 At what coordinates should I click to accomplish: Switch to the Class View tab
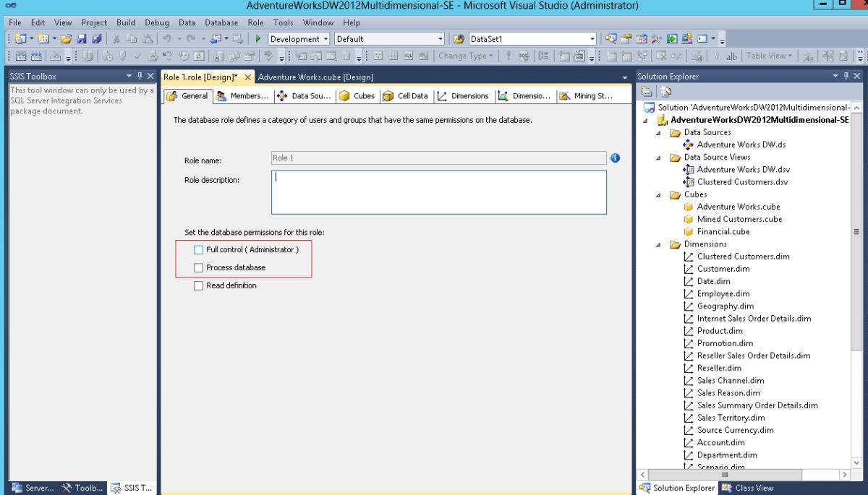[x=747, y=488]
